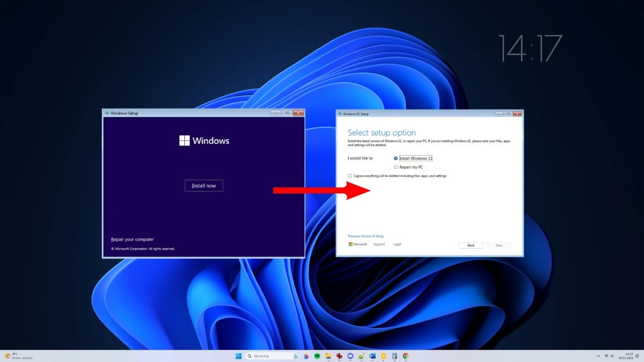644x362 pixels.
Task: Open Spotify from the taskbar
Action: pos(317,356)
